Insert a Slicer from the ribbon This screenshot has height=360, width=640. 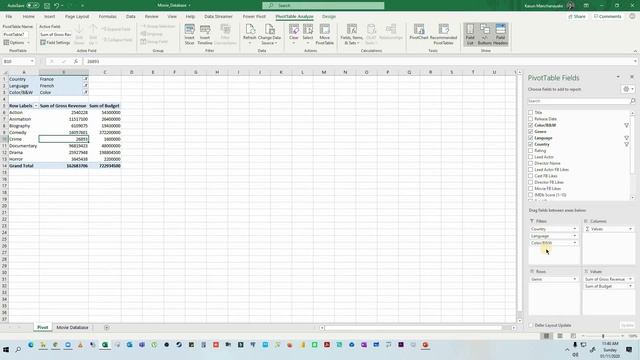189,34
